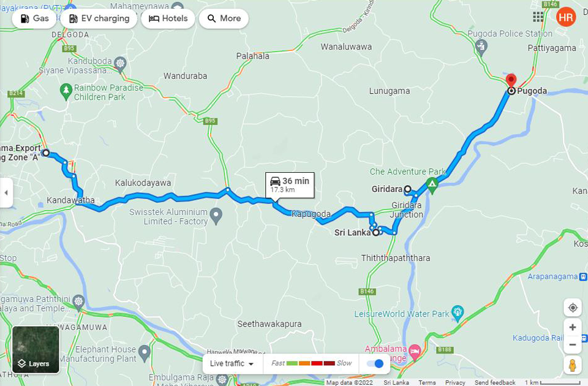The height and width of the screenshot is (386, 588).
Task: Expand the collapsed side panel arrow
Action: coord(6,192)
